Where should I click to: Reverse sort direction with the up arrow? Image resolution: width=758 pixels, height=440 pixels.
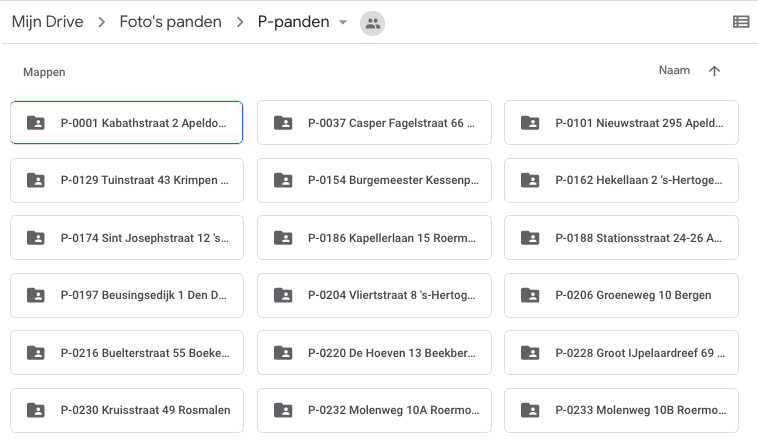(x=714, y=71)
